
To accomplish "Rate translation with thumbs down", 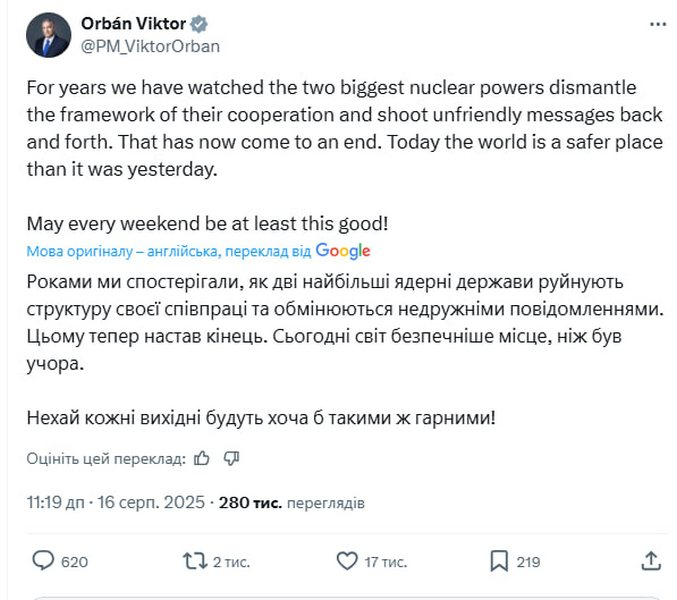I will click(x=231, y=458).
